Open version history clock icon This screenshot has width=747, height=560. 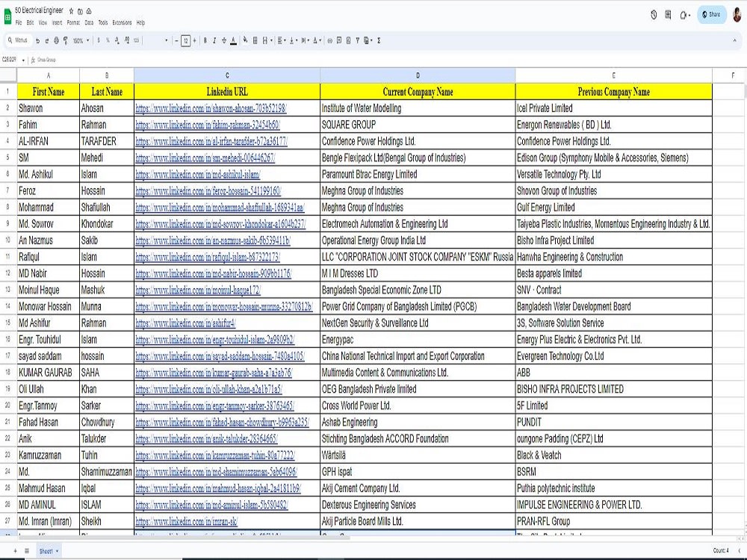tap(654, 15)
